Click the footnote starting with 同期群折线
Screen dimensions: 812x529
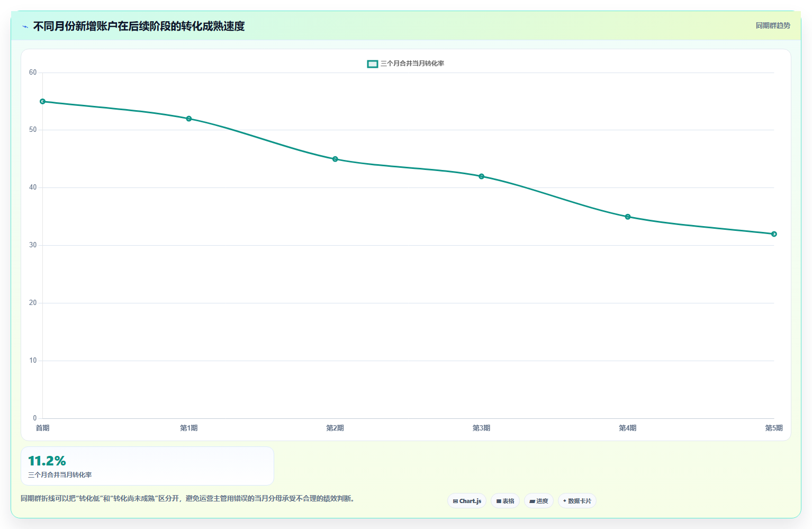(x=187, y=498)
